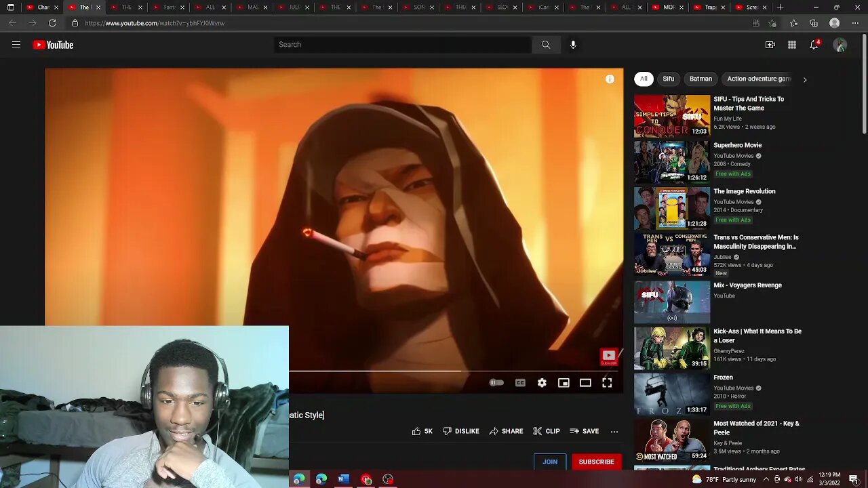Switch to theater mode
Viewport: 868px width, 488px height.
pos(585,383)
